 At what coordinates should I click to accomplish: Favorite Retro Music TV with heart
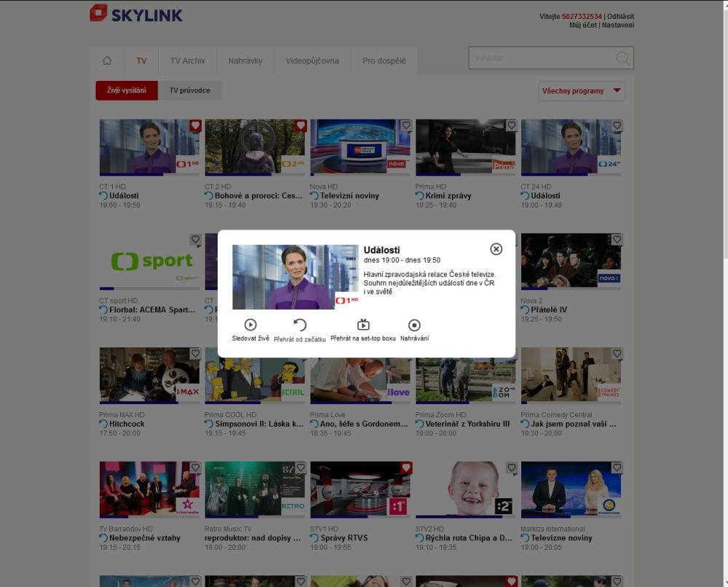pos(301,468)
